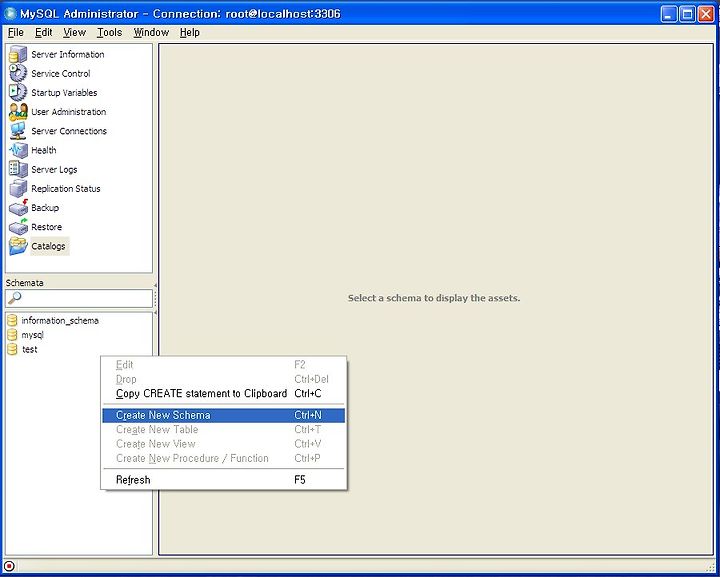The height and width of the screenshot is (577, 720).
Task: Select the Server Connections label
Action: 69,131
